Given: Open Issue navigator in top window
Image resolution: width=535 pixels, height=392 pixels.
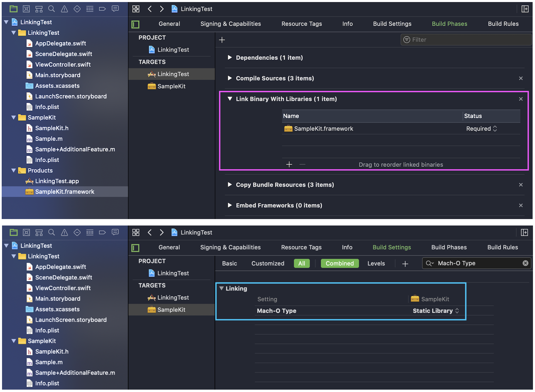Looking at the screenshot, I should pyautogui.click(x=64, y=9).
